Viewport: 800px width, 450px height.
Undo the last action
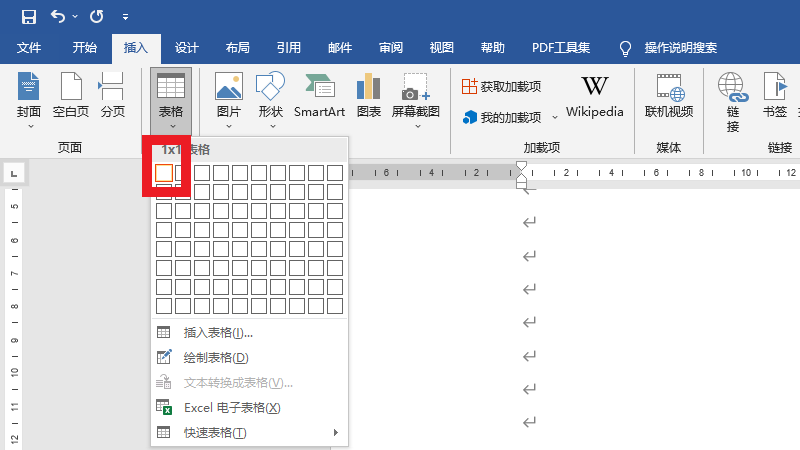pyautogui.click(x=58, y=17)
